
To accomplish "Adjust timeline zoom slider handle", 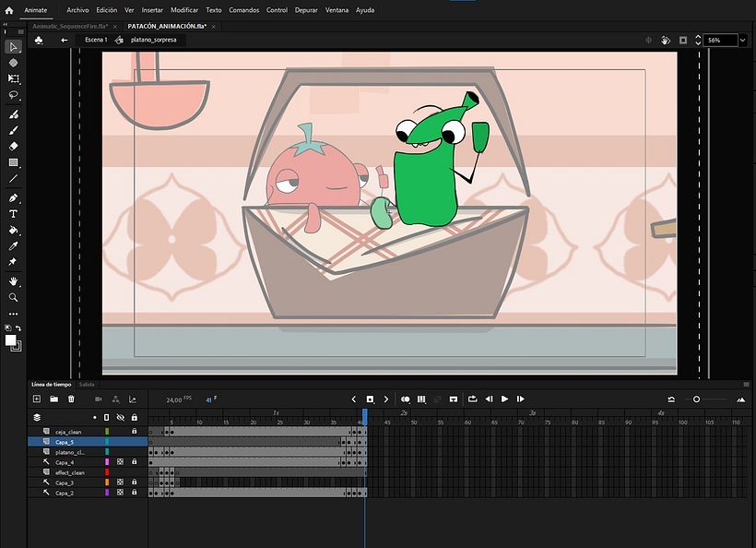I will (696, 399).
